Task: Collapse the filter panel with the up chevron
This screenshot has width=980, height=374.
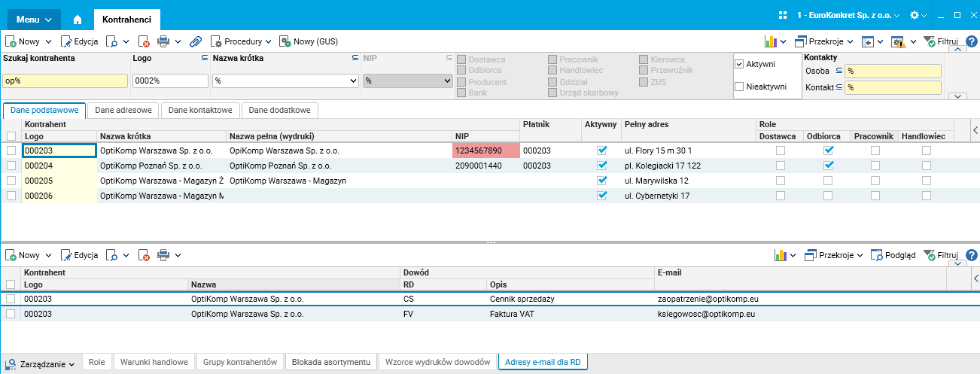Action: [957, 50]
